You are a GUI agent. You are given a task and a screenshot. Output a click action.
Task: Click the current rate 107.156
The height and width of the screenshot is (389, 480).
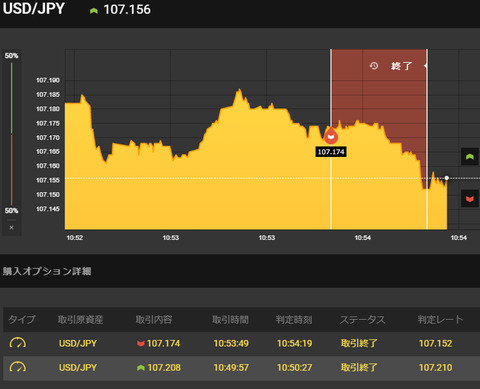pyautogui.click(x=127, y=10)
